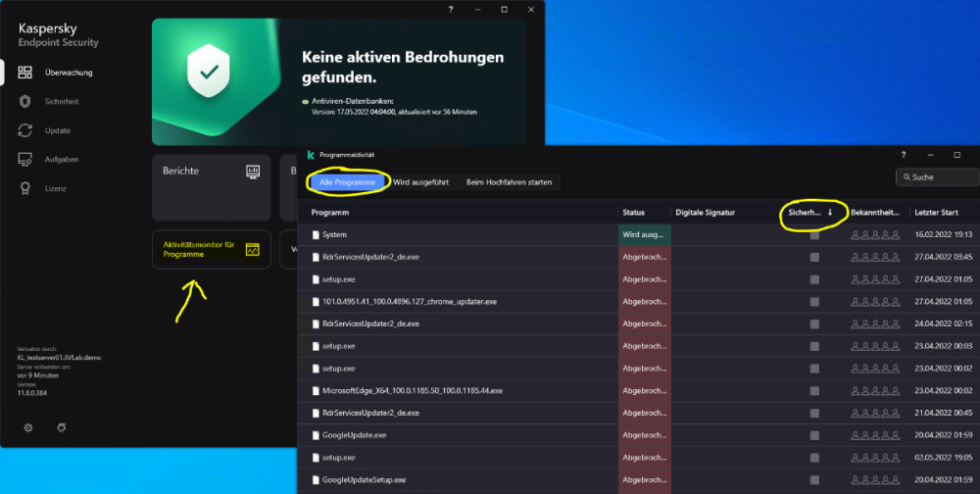This screenshot has height=494, width=980.
Task: Sort by the Status column header
Action: pos(633,213)
